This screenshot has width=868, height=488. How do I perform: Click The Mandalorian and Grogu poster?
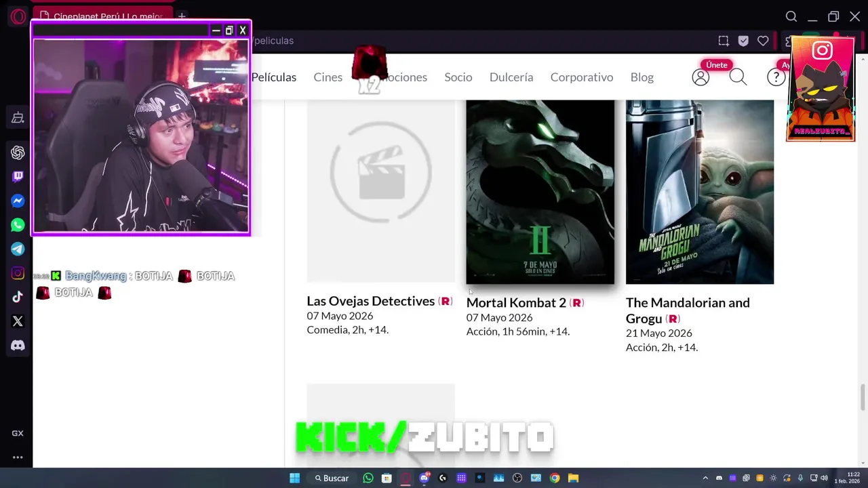click(x=700, y=192)
